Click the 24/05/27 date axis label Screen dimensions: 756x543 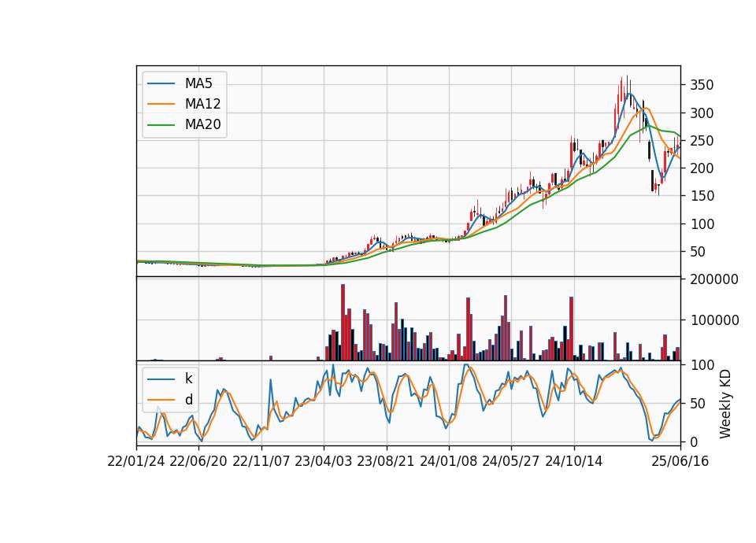[511, 462]
